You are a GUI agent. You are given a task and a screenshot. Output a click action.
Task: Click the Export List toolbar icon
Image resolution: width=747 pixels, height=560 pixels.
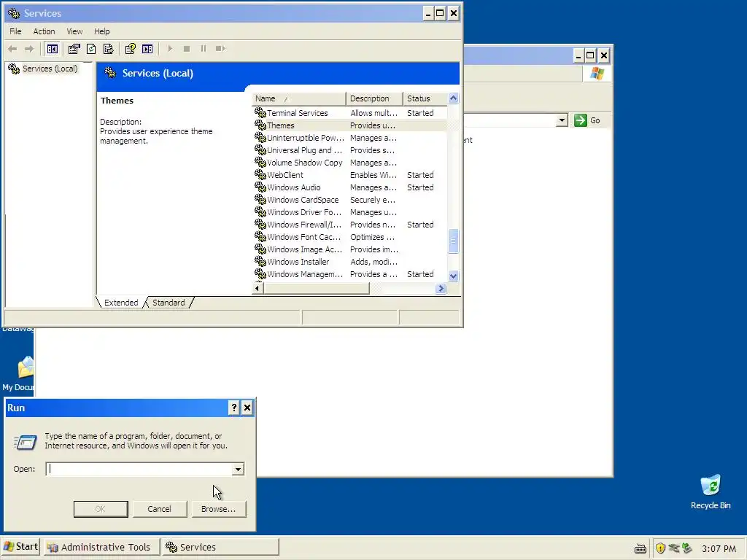[109, 49]
